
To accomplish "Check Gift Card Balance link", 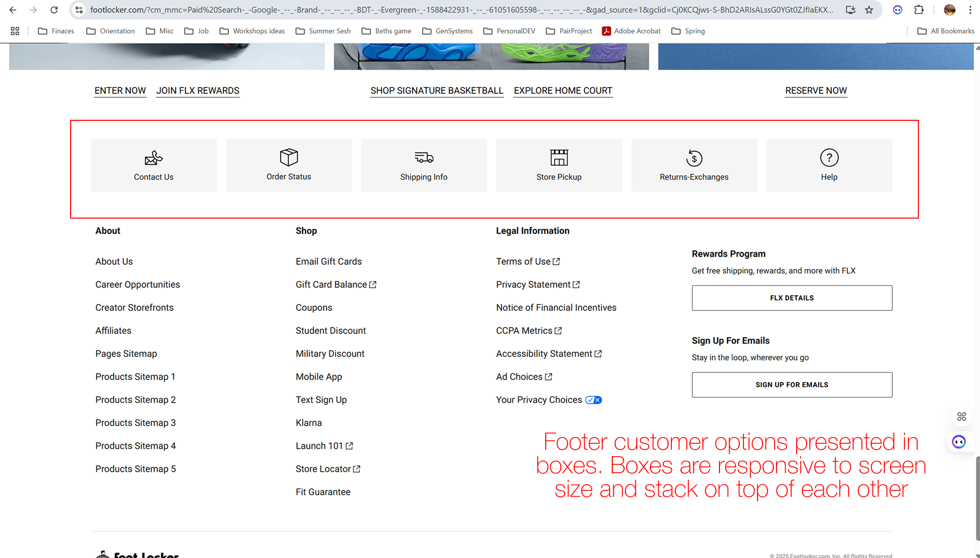I will (336, 284).
